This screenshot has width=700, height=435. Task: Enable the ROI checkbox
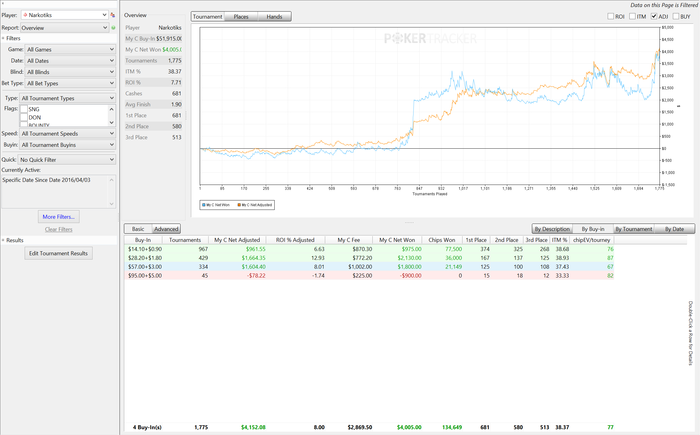click(611, 16)
